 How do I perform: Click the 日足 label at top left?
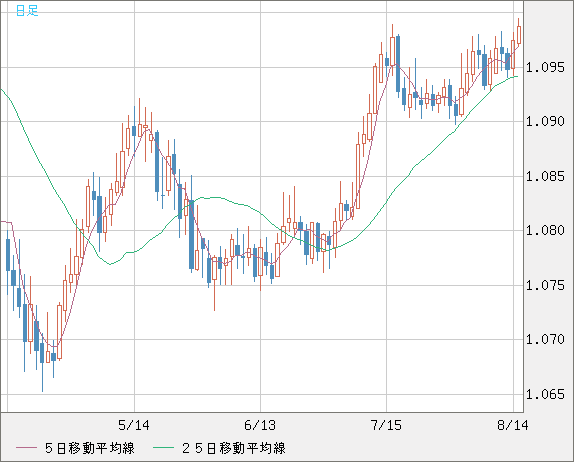(27, 11)
